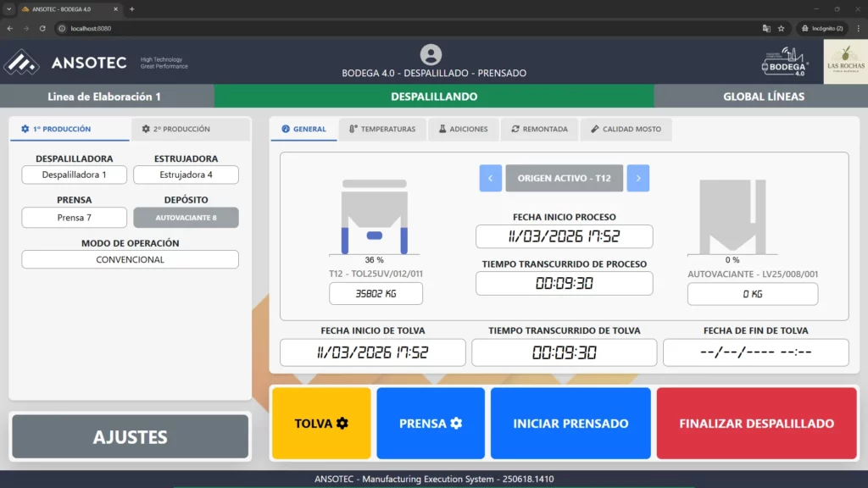The image size is (868, 488).
Task: Open the blue PRENSA button
Action: [431, 424]
